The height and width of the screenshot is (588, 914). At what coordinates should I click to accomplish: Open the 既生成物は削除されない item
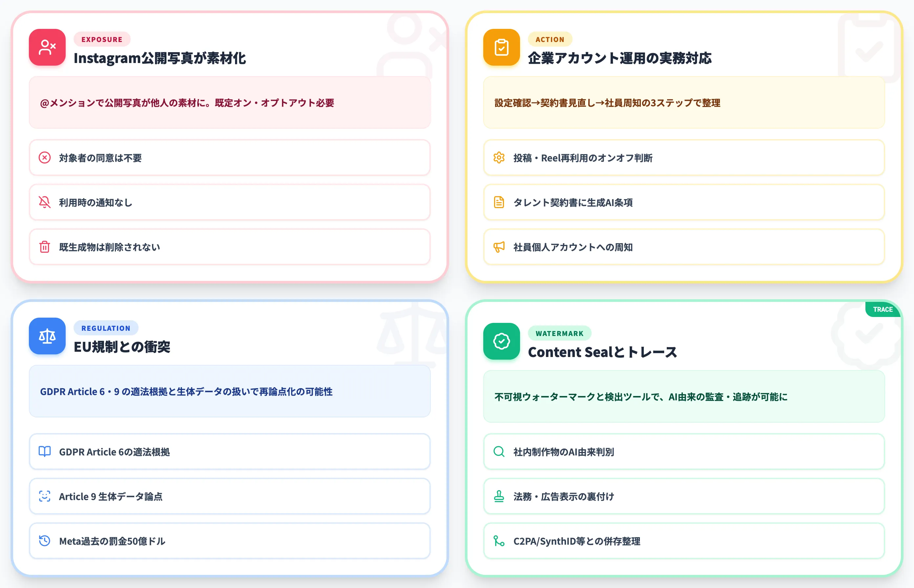tap(230, 247)
